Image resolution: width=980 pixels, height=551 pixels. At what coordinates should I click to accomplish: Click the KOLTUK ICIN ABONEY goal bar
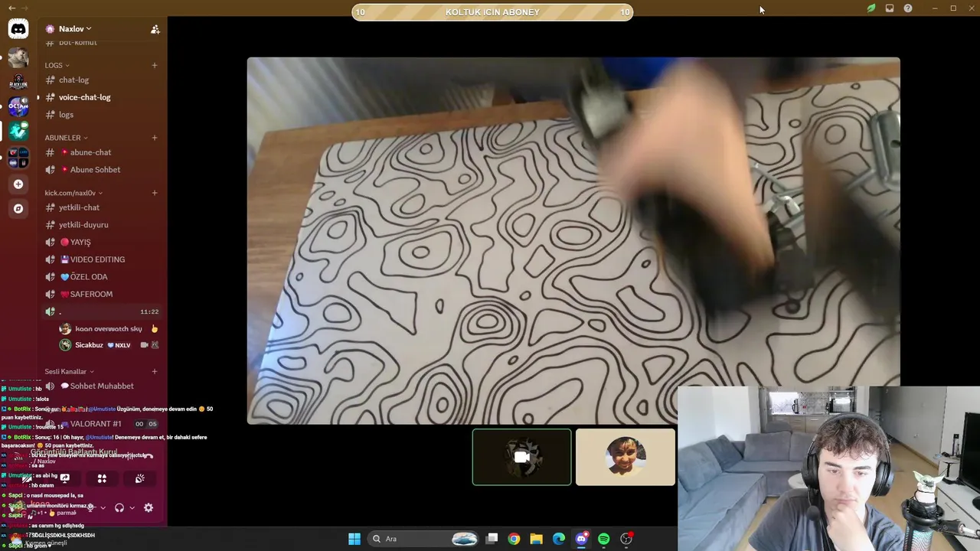(492, 12)
